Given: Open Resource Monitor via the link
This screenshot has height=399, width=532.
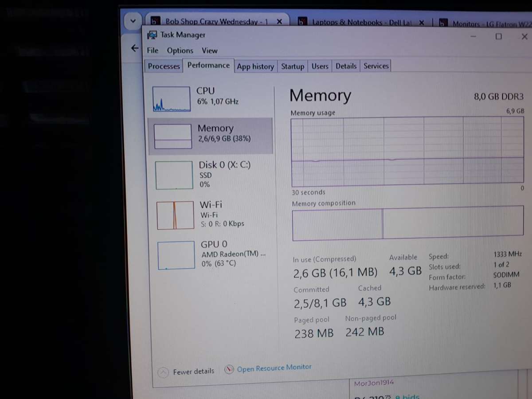Looking at the screenshot, I should point(274,368).
